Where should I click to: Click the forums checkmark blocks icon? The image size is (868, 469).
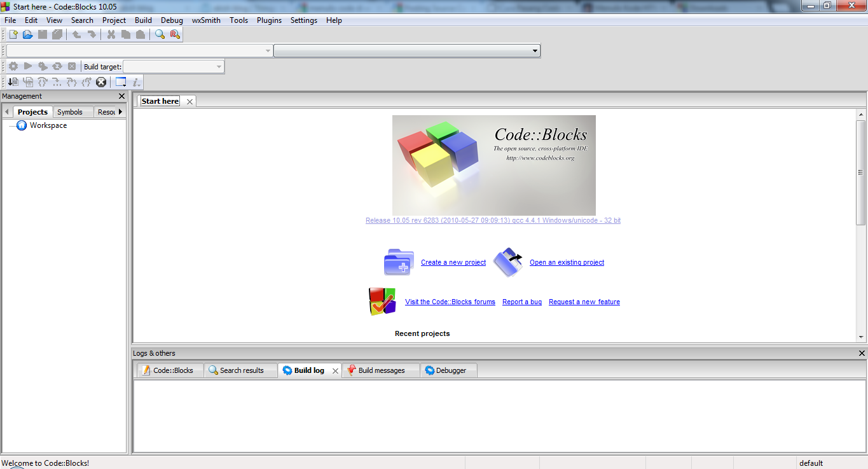click(x=382, y=302)
